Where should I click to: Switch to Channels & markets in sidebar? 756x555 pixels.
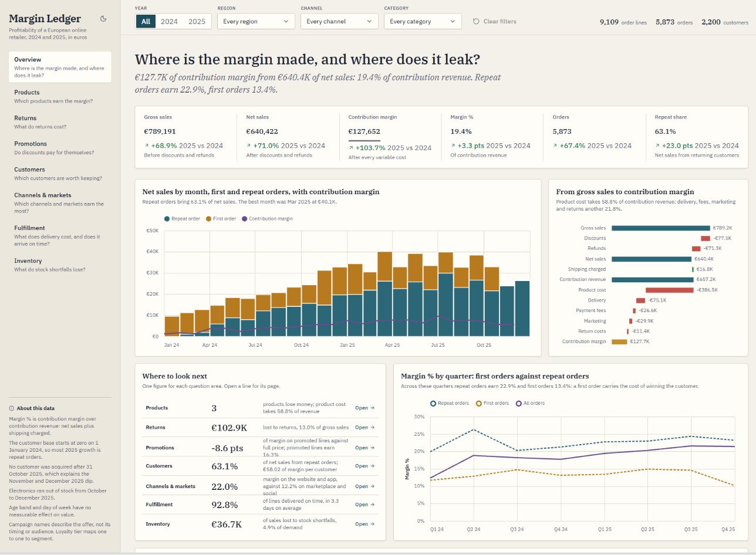60,203
